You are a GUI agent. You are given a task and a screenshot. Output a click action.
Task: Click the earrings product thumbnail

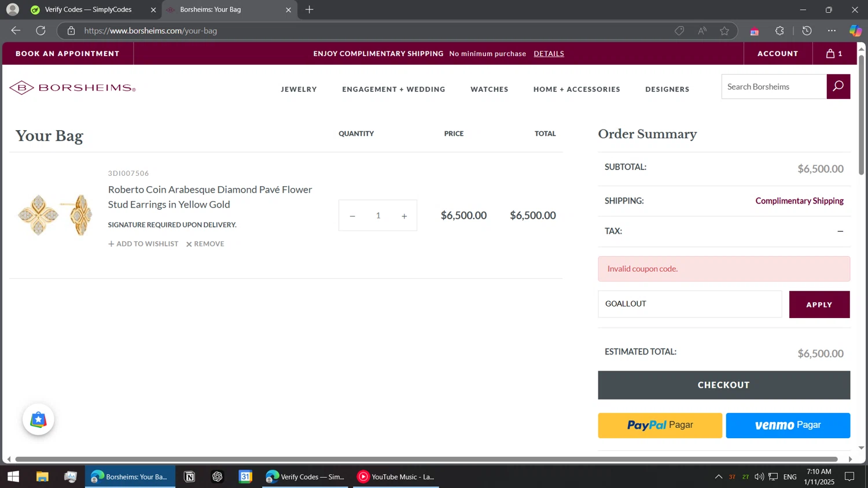(x=55, y=215)
